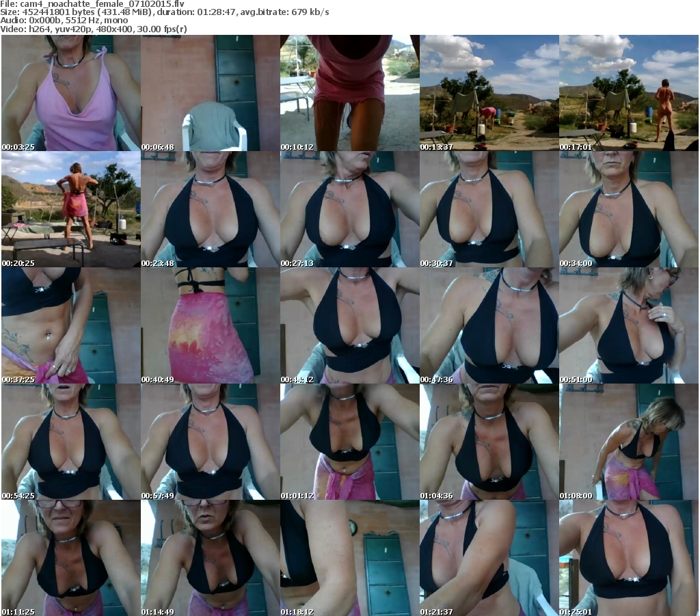Open the final frame at 01:25:01

click(629, 558)
